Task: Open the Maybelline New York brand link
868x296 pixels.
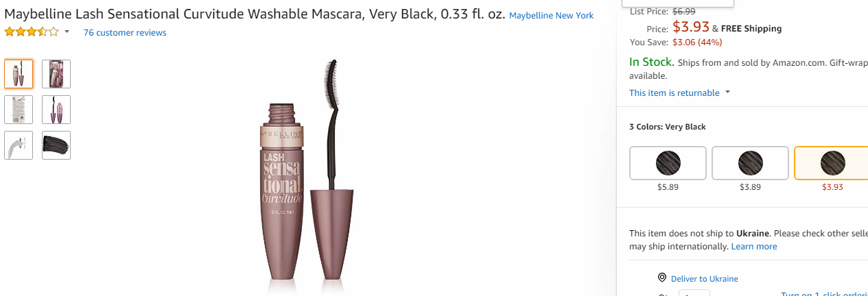Action: tap(552, 15)
